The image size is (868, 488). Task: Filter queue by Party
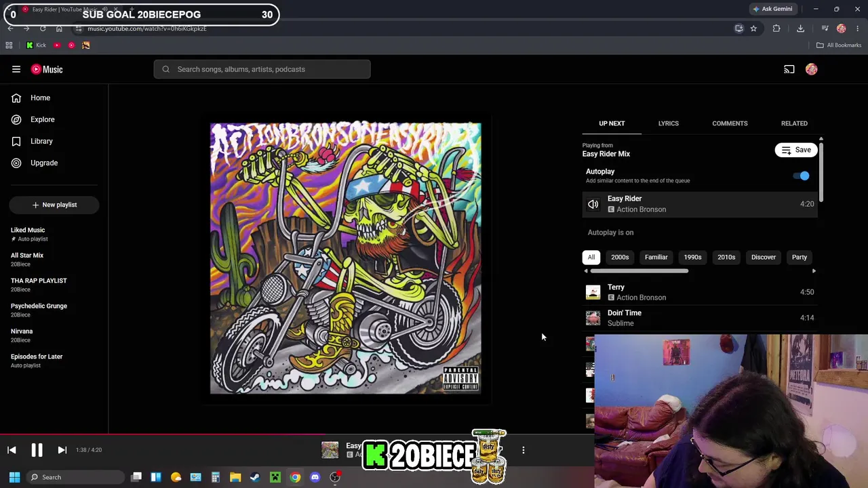800,257
